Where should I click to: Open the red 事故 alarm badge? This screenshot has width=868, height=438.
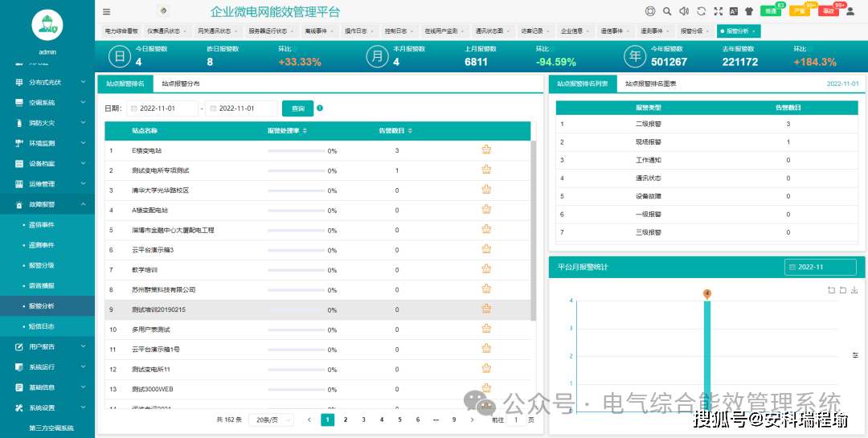tap(828, 11)
